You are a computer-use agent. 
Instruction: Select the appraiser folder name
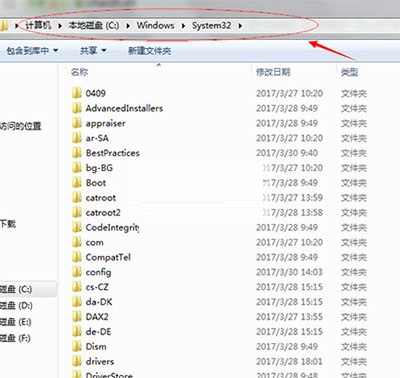pos(106,123)
